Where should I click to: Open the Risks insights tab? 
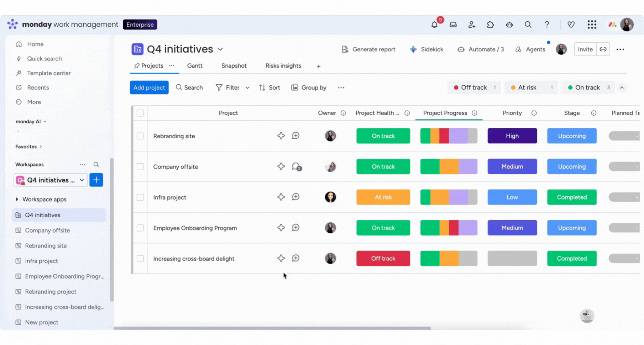pyautogui.click(x=283, y=66)
